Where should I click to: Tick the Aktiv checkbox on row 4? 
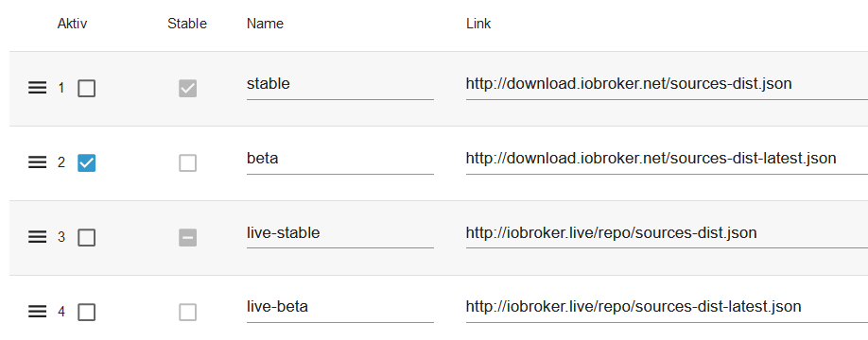pyautogui.click(x=86, y=313)
